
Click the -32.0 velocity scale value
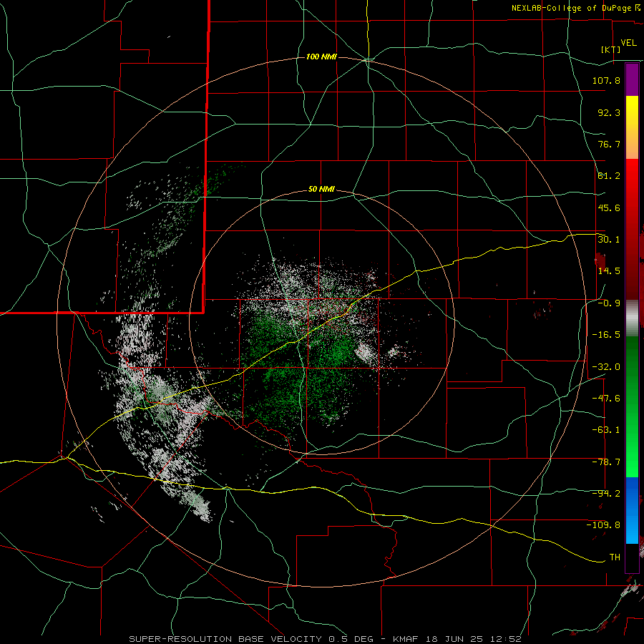606,367
